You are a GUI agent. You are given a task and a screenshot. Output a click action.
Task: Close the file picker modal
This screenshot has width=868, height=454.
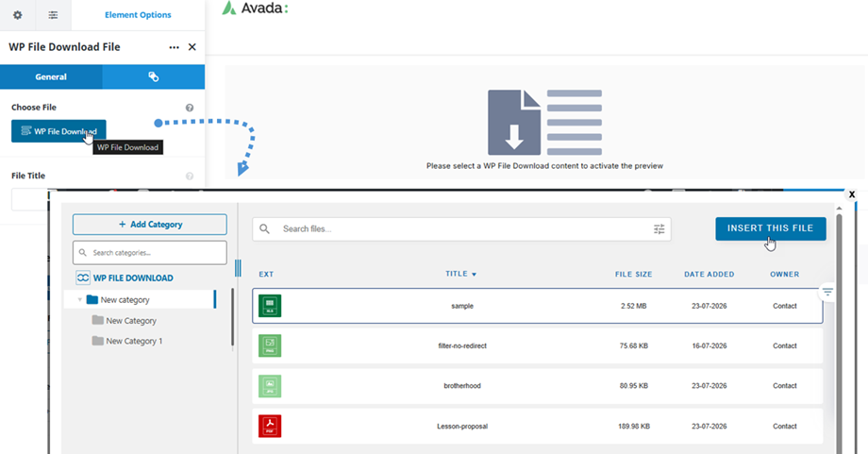(851, 194)
